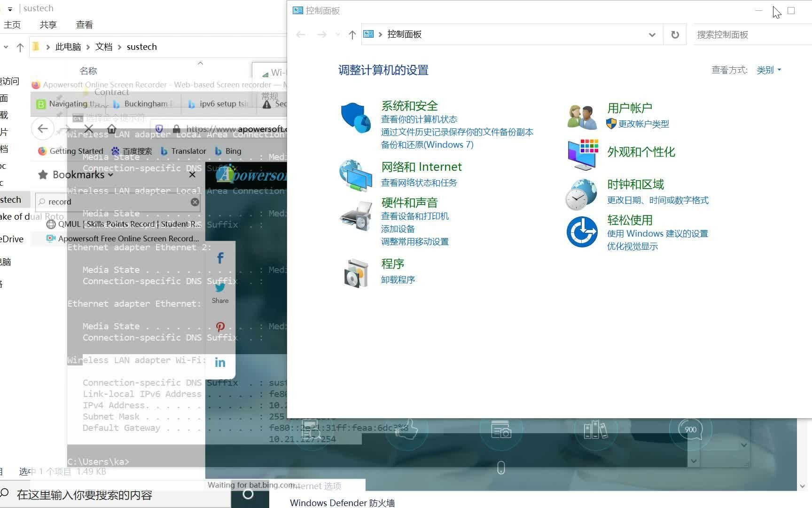Open Clock and Region globe clock icon
The image size is (812, 508).
[581, 194]
